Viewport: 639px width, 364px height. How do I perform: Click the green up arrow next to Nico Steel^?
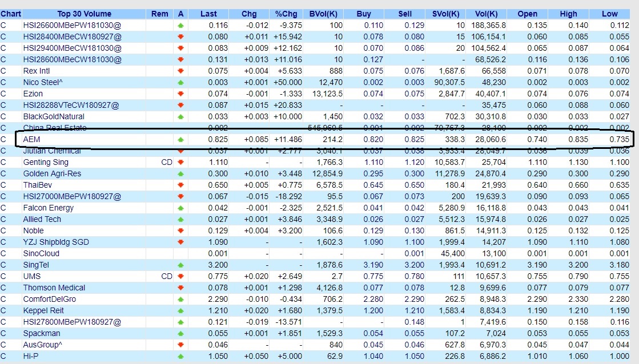click(x=182, y=82)
